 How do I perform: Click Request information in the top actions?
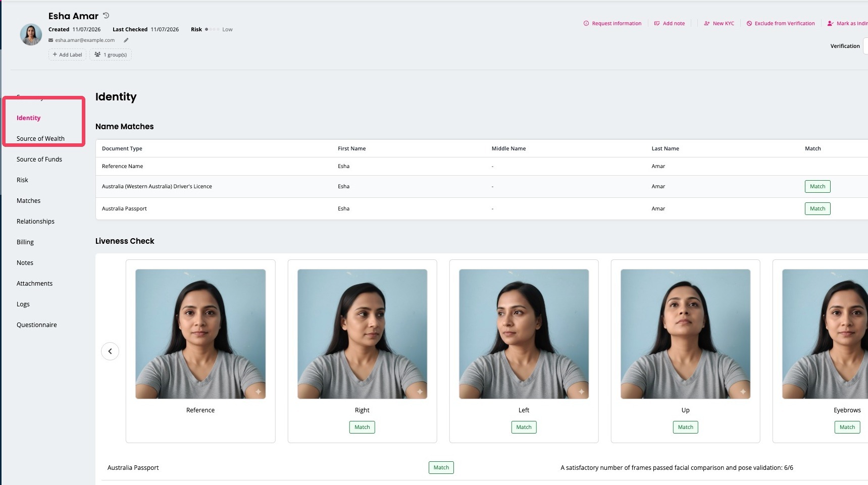[x=612, y=23]
